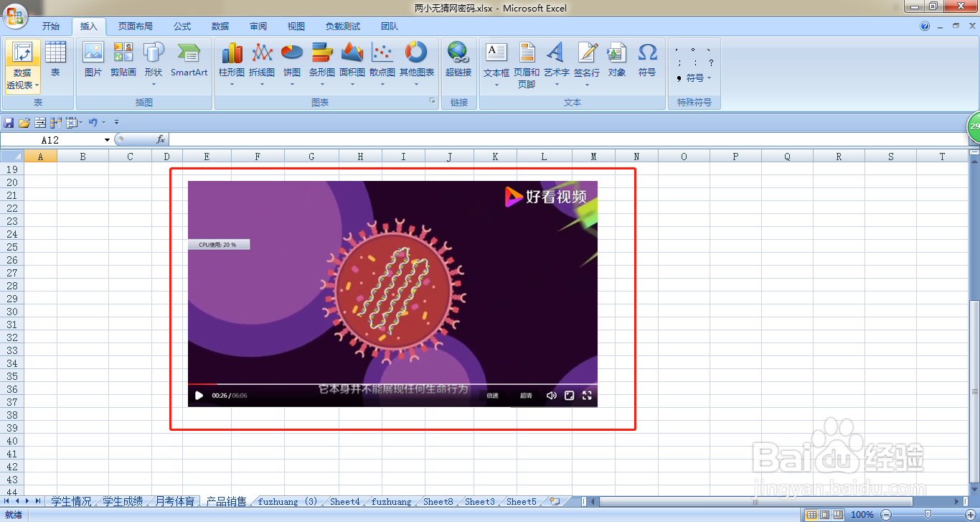Open the 学生情况 sheet tab
The height and width of the screenshot is (522, 980).
click(71, 501)
